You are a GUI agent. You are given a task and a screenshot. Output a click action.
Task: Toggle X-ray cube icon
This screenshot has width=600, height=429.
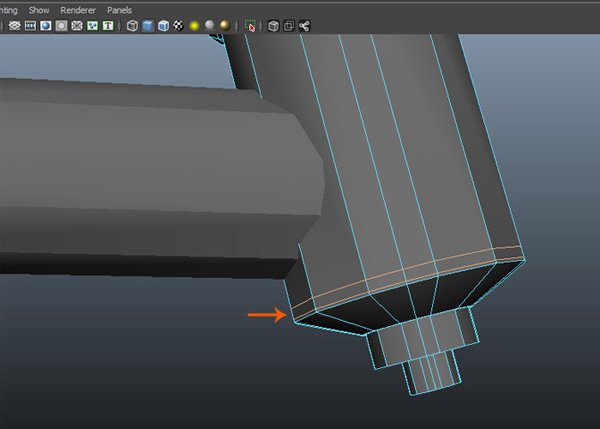pyautogui.click(x=273, y=26)
